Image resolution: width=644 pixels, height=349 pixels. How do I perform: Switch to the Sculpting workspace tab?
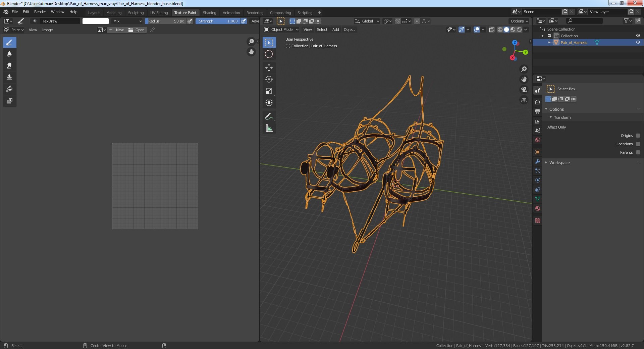[136, 13]
